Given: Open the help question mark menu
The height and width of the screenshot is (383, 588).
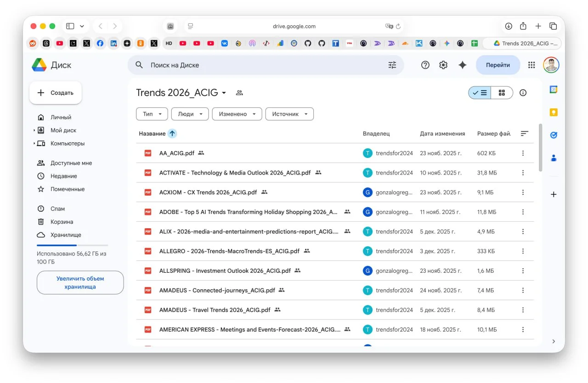Looking at the screenshot, I should coord(425,65).
